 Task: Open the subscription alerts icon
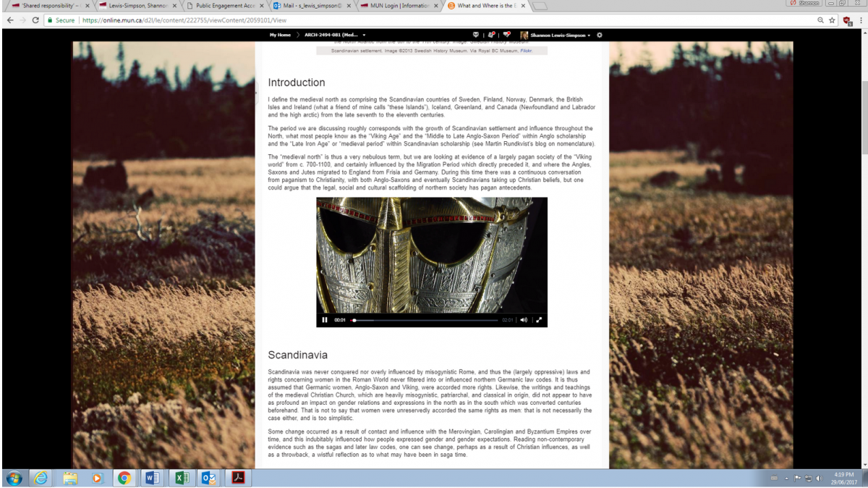pos(507,35)
